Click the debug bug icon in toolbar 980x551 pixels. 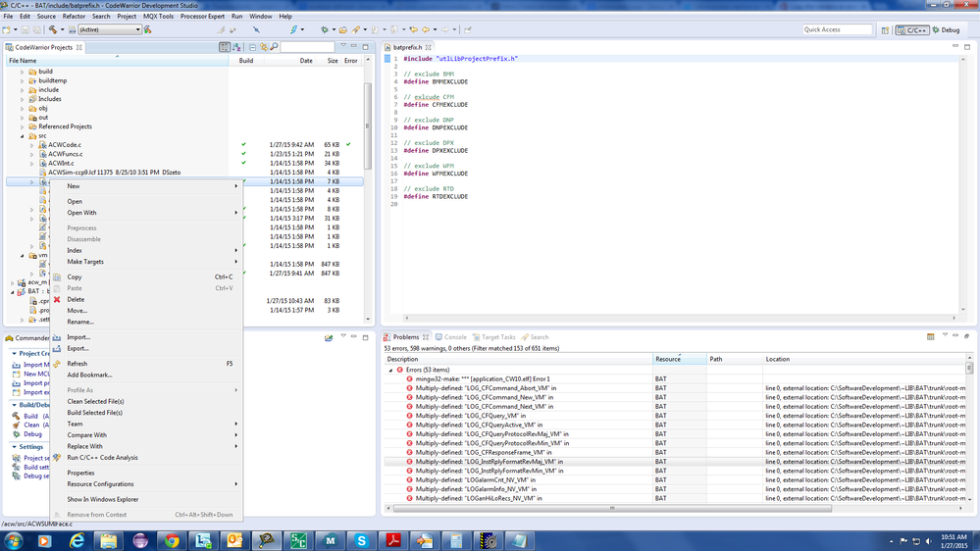pyautogui.click(x=325, y=29)
